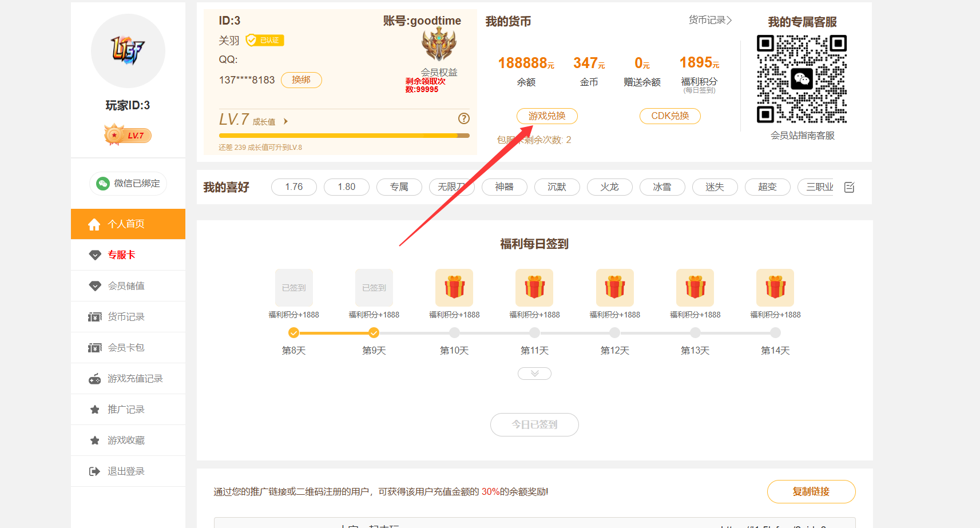Click the customer service QR code
Screen dimensions: 980x528
coord(802,79)
